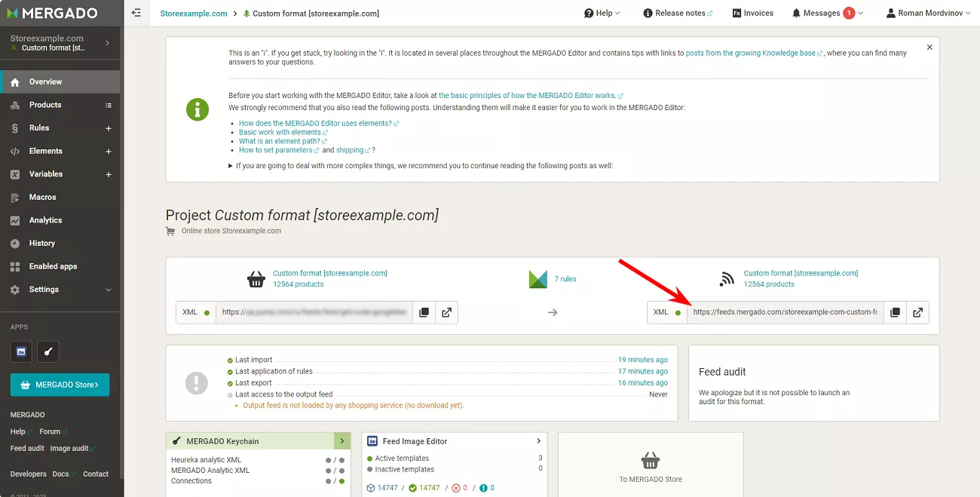The height and width of the screenshot is (497, 980).
Task: Click the list icon beside Products
Action: click(109, 106)
